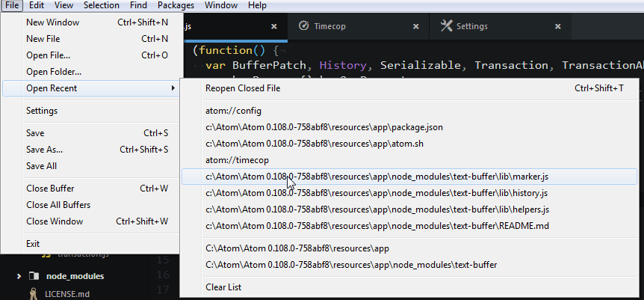Open recent folder node_modules\text-buffer
The height and width of the screenshot is (300, 644).
[x=409, y=265]
